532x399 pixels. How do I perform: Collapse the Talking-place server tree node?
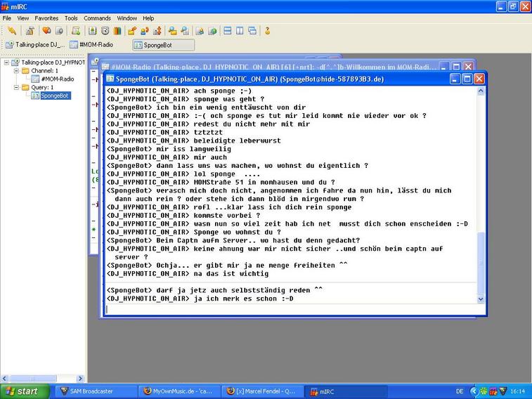[x=7, y=63]
